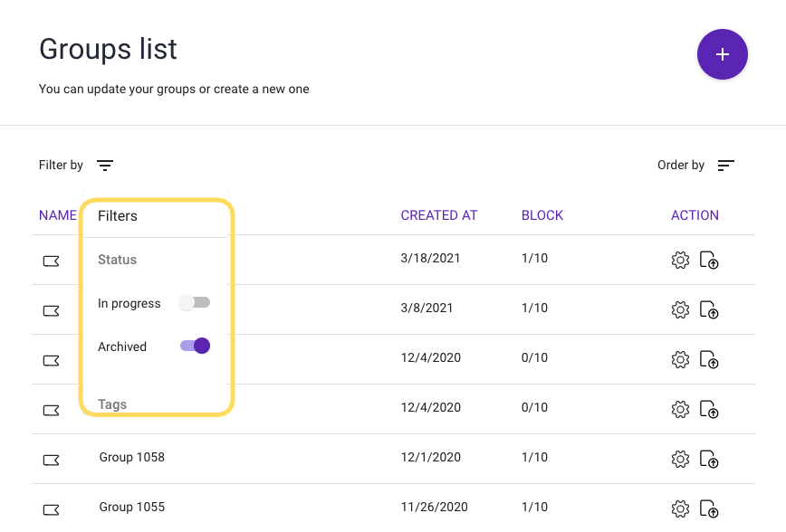
Task: Click the BLOCK column header
Action: pyautogui.click(x=542, y=215)
